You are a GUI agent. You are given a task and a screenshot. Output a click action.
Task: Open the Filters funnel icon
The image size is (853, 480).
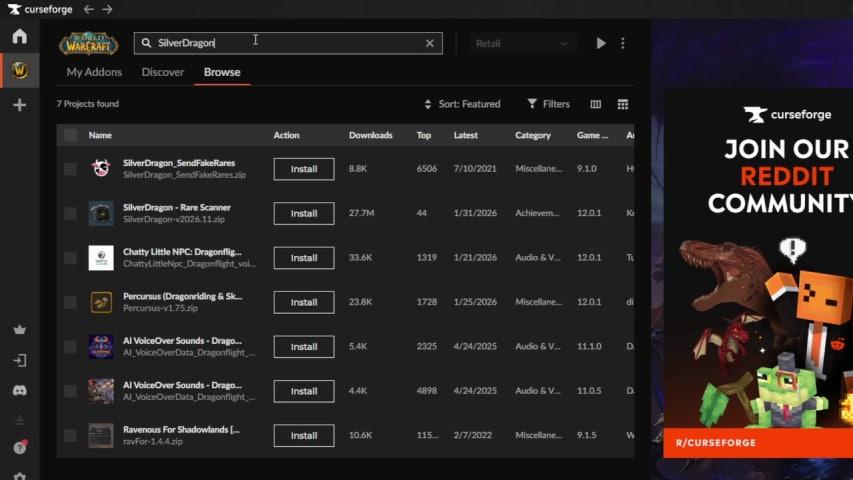532,103
